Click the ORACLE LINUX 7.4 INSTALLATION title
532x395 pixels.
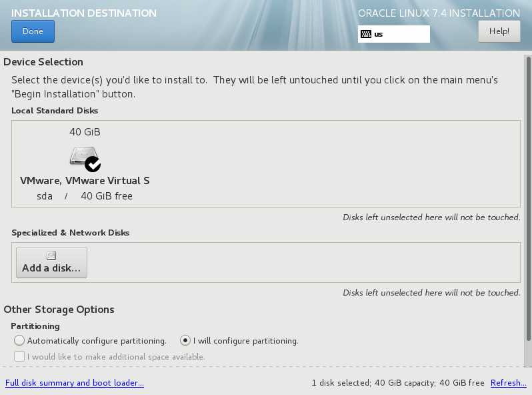(439, 13)
